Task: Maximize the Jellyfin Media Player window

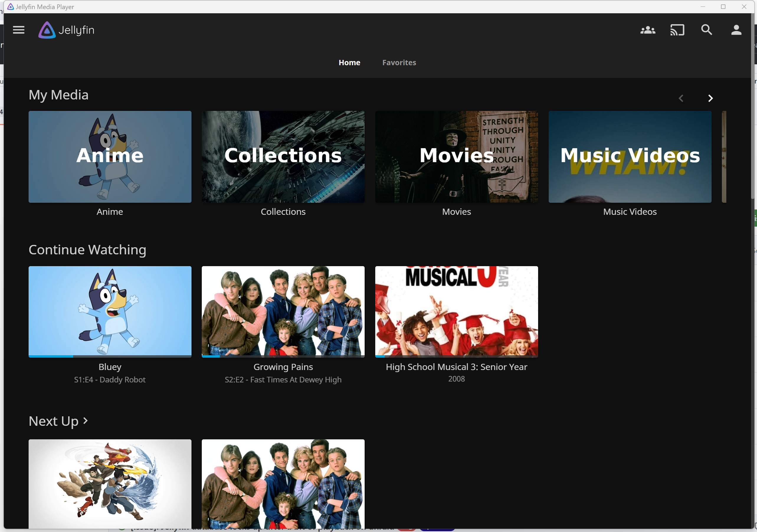Action: pos(723,6)
